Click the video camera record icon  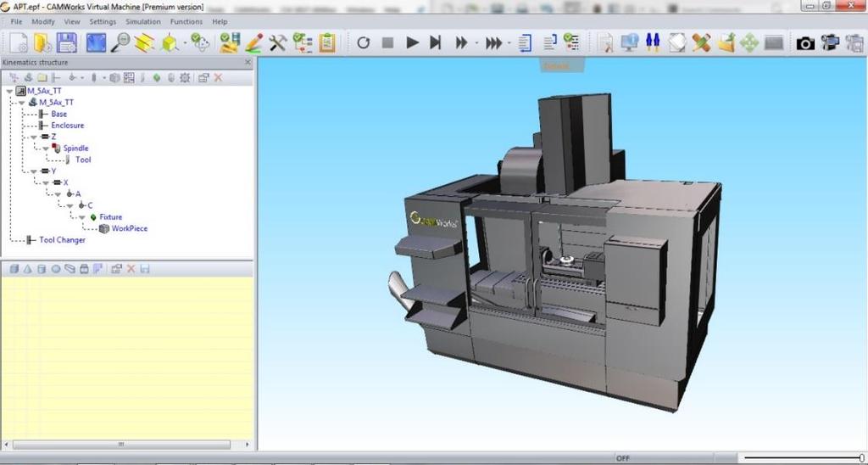830,42
